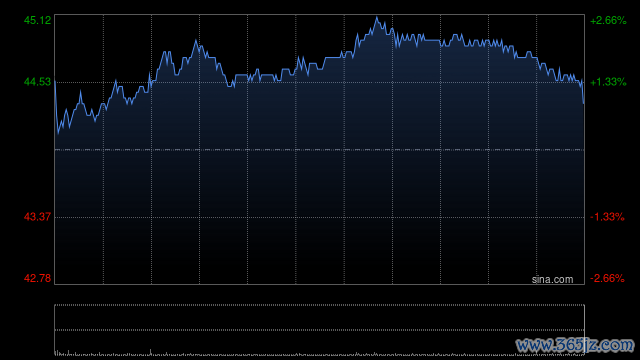
Task: Click the 45.12 top price label
Action: click(x=38, y=20)
